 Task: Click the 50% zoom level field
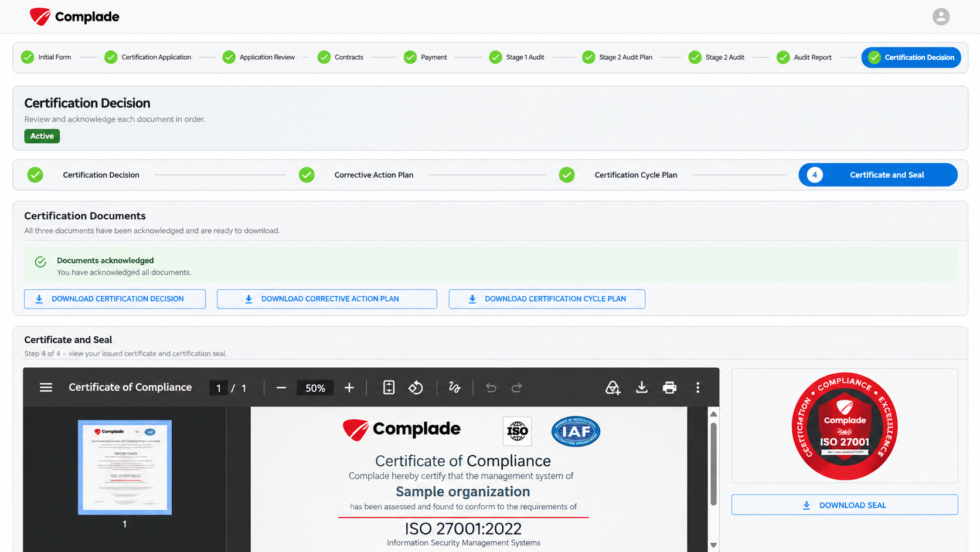pyautogui.click(x=315, y=388)
